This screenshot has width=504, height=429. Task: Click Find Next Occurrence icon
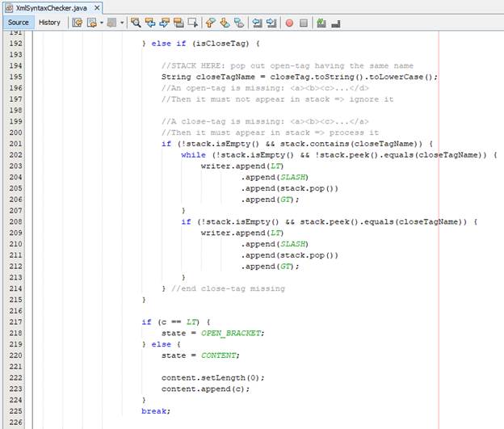pos(164,23)
